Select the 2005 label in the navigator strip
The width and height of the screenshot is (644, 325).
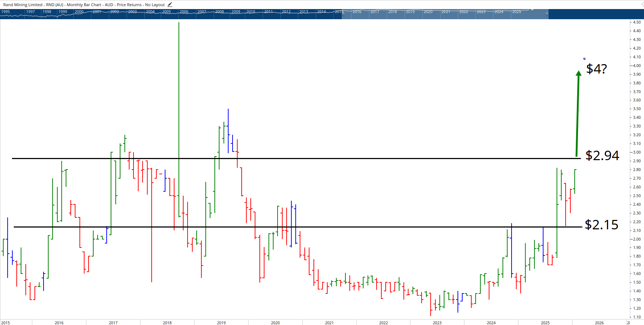point(167,12)
